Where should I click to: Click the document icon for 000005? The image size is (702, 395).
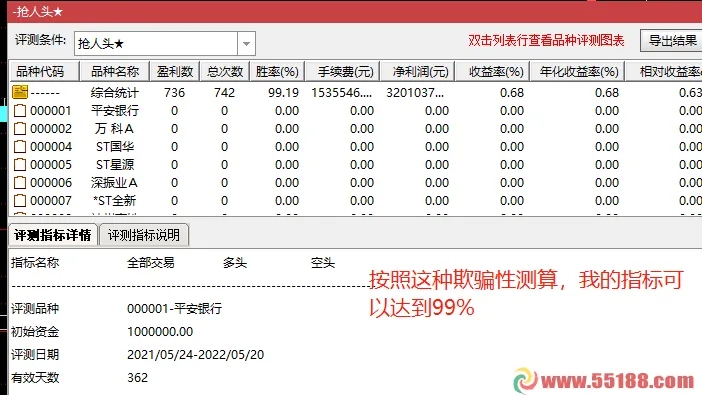point(20,164)
